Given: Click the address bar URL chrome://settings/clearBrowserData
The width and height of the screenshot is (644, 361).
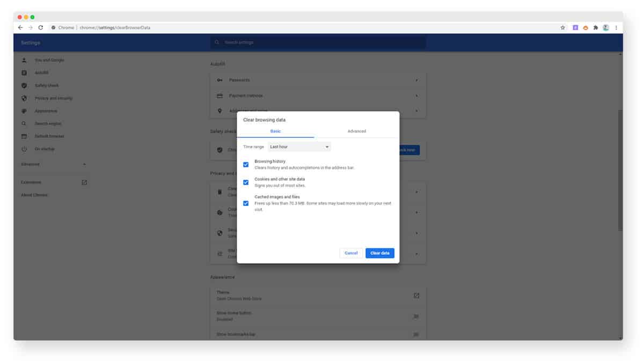Looking at the screenshot, I should tap(115, 27).
